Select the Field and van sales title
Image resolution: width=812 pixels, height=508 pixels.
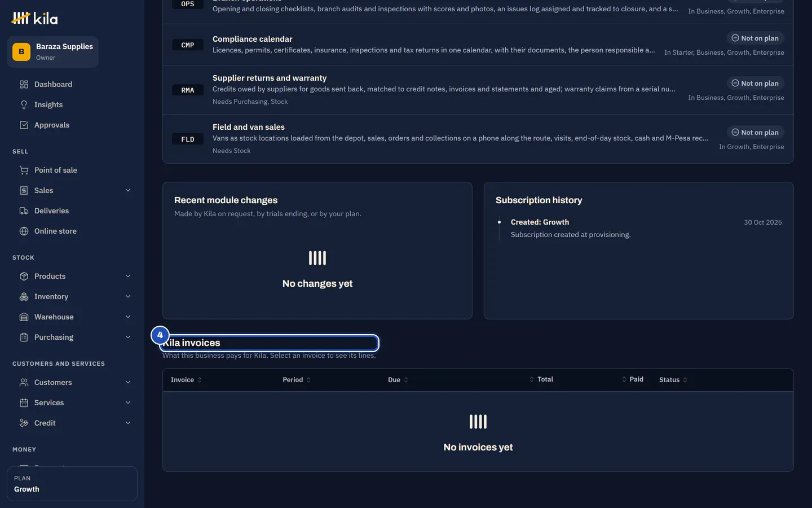coord(249,127)
